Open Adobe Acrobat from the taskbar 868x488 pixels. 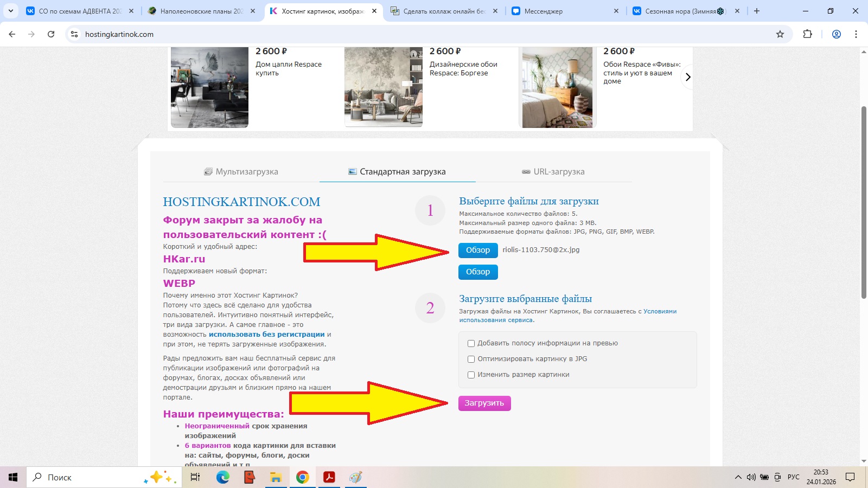pos(329,477)
